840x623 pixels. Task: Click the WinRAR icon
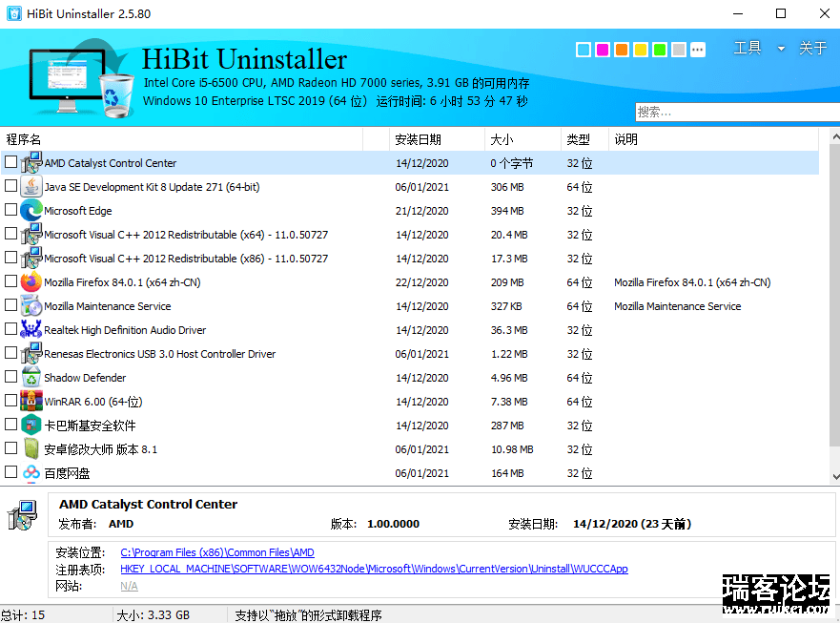pos(31,401)
